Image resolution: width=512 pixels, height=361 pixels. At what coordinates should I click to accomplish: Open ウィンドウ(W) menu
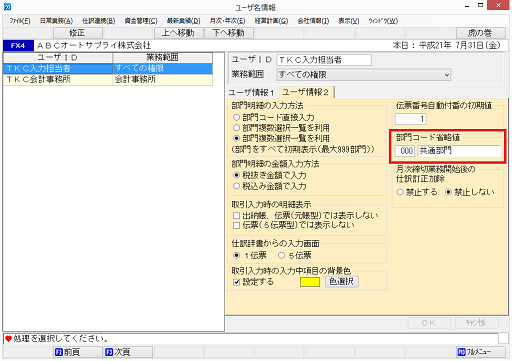383,21
